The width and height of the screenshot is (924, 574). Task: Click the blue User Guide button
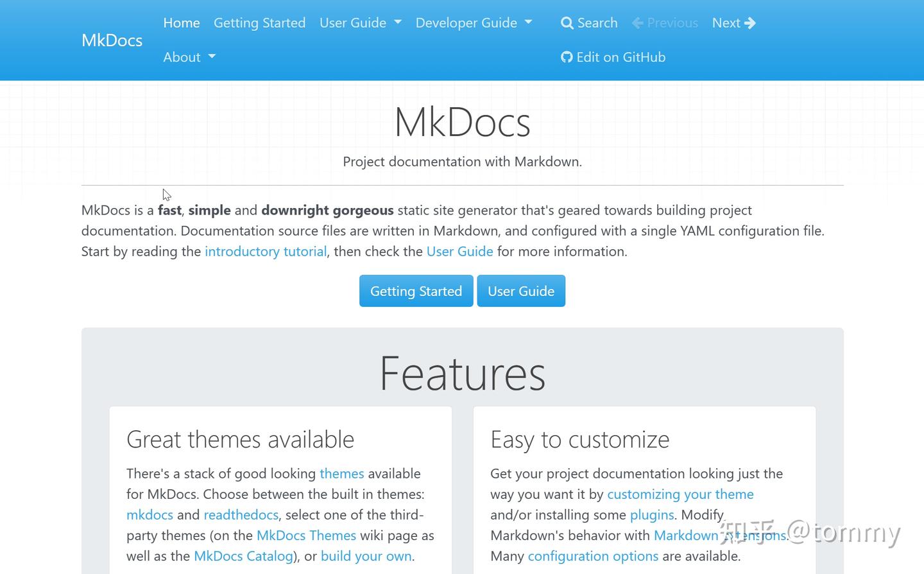tap(521, 291)
